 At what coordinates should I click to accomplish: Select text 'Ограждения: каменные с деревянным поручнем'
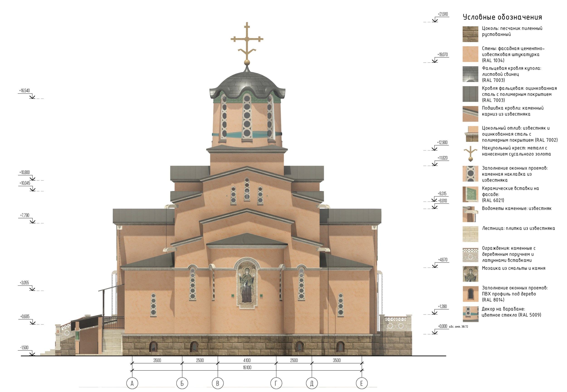pos(508,251)
